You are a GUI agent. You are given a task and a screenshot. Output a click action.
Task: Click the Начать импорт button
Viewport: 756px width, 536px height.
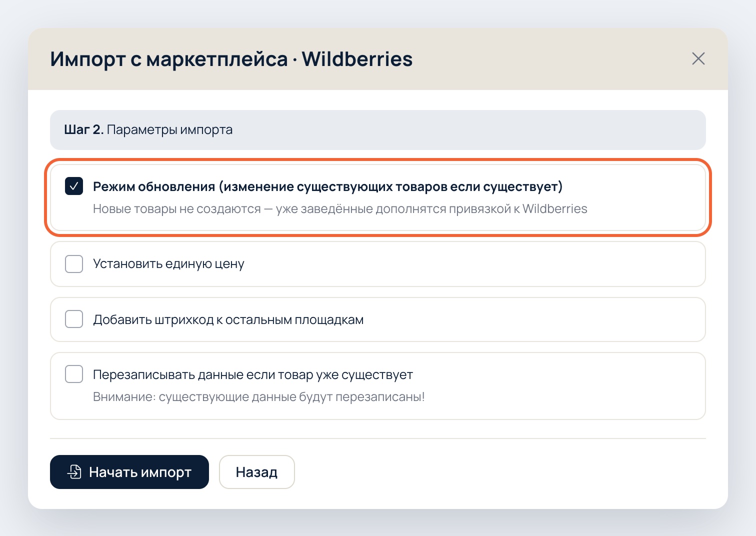(x=129, y=472)
